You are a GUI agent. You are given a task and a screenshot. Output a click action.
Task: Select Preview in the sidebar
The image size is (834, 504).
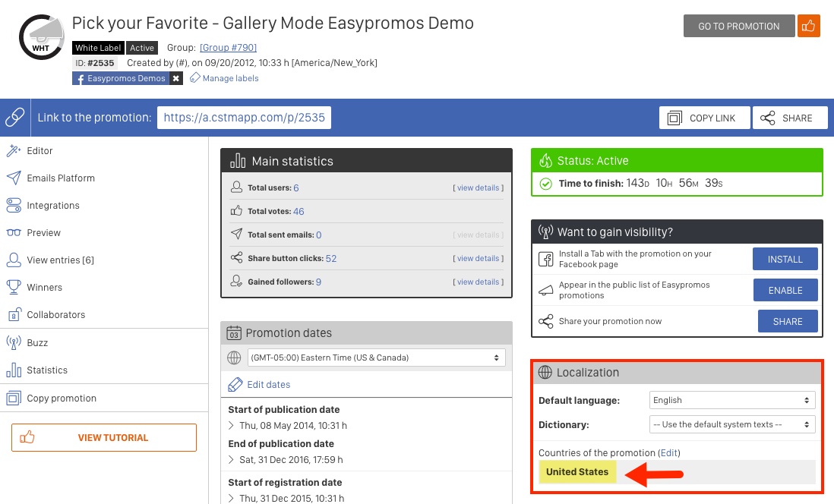(43, 233)
